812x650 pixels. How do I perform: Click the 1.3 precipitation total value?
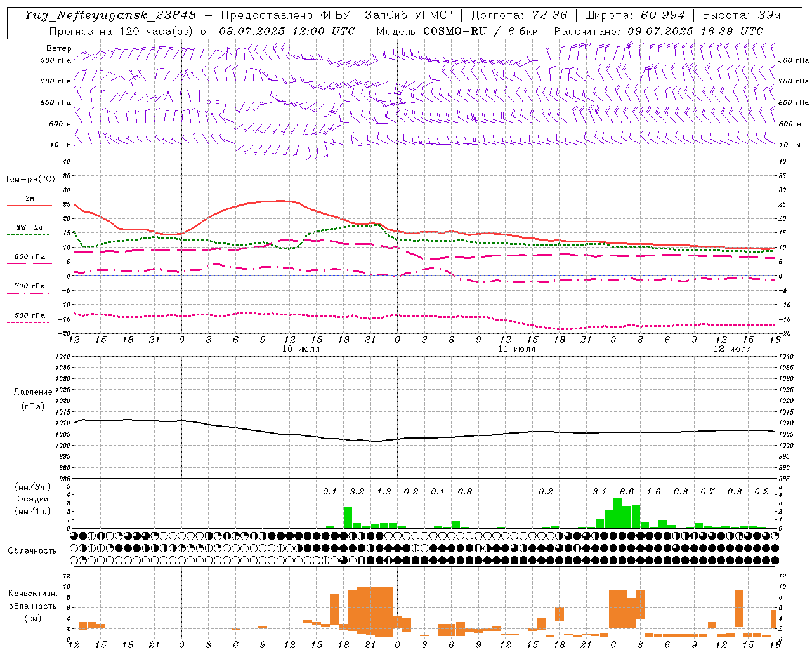point(384,492)
